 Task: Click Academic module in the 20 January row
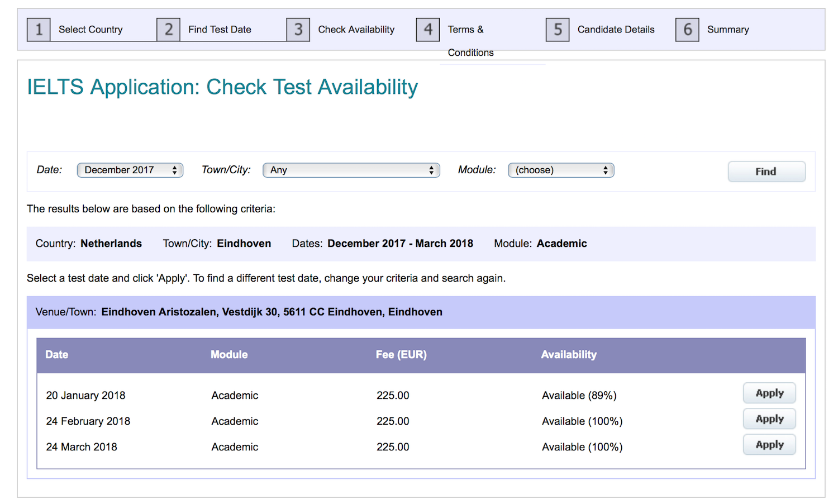tap(235, 396)
